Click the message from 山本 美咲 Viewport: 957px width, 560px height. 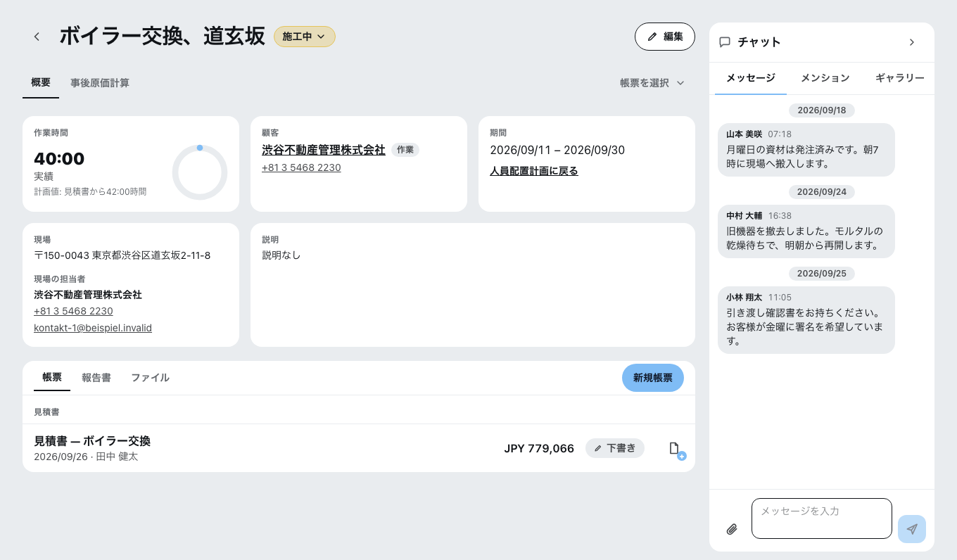[x=806, y=150]
